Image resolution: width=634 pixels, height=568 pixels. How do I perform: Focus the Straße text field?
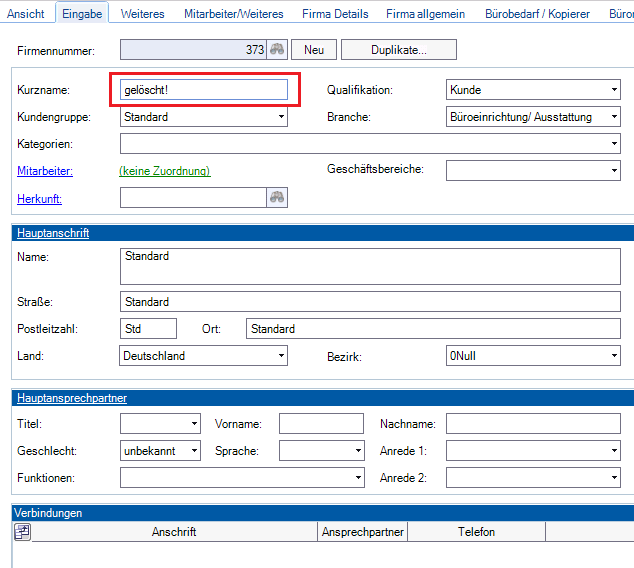[370, 302]
